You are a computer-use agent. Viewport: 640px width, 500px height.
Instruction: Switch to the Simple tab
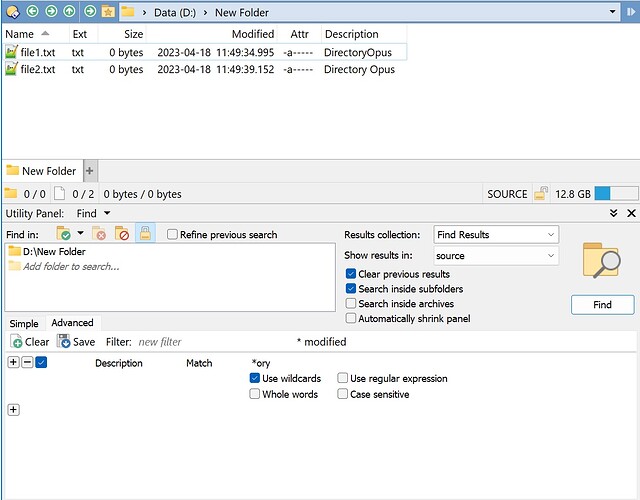(24, 324)
